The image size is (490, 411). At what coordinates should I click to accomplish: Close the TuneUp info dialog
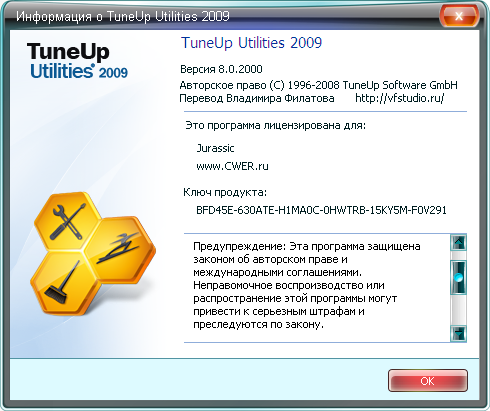pos(459,16)
